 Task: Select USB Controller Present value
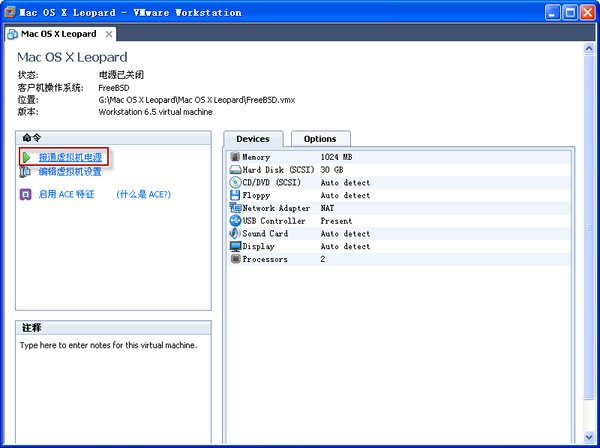point(336,221)
